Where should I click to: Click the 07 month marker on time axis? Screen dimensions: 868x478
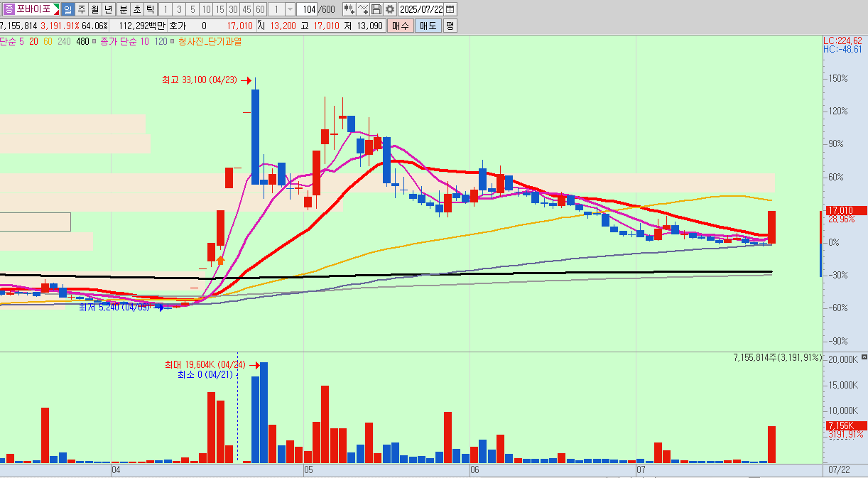pyautogui.click(x=641, y=470)
